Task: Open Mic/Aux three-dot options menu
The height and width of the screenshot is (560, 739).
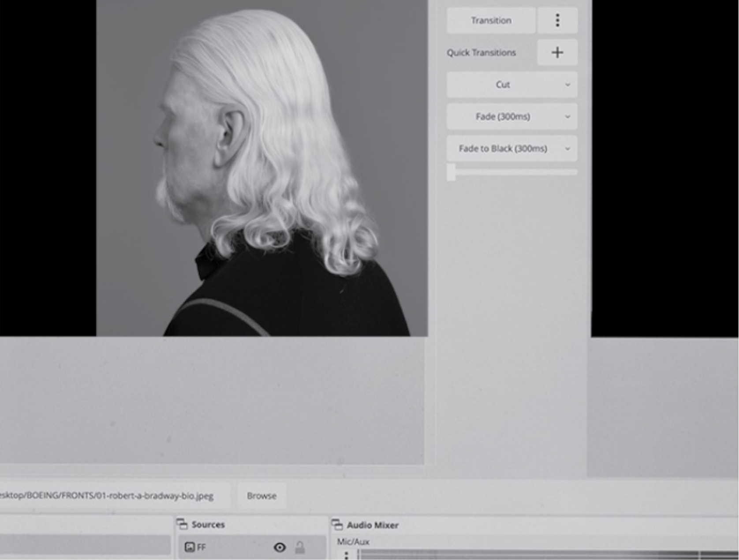Action: pos(346,555)
